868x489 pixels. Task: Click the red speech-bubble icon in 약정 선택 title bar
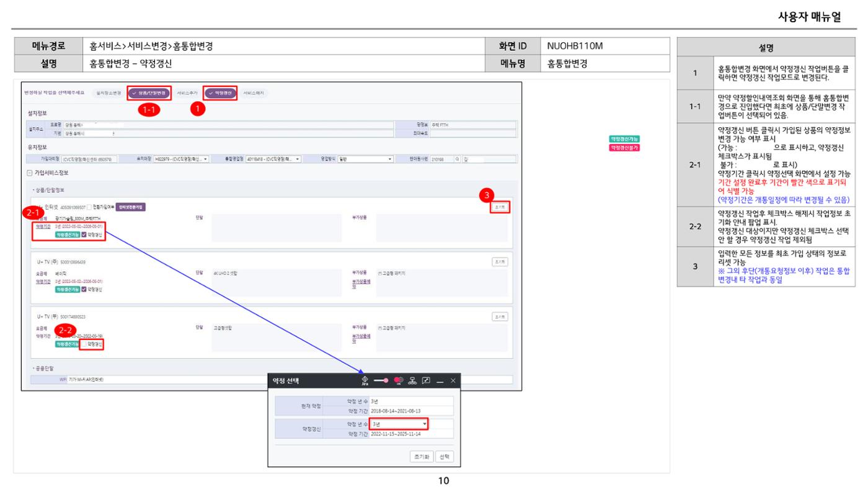(x=399, y=380)
